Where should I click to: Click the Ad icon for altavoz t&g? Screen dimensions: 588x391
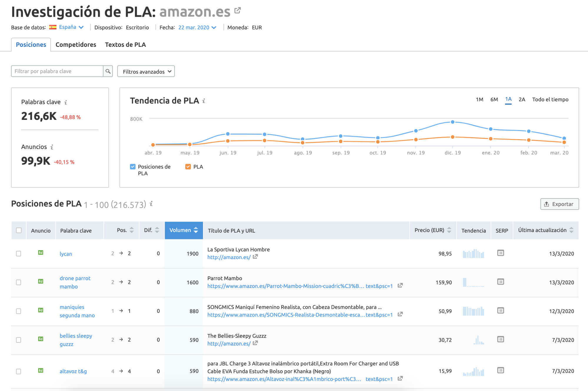(x=41, y=370)
